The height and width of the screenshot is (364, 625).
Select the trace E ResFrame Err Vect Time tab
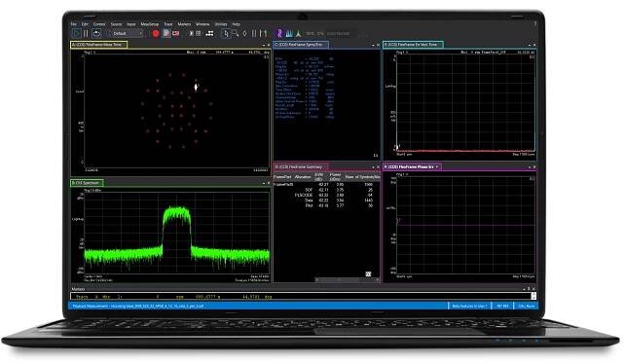click(413, 45)
